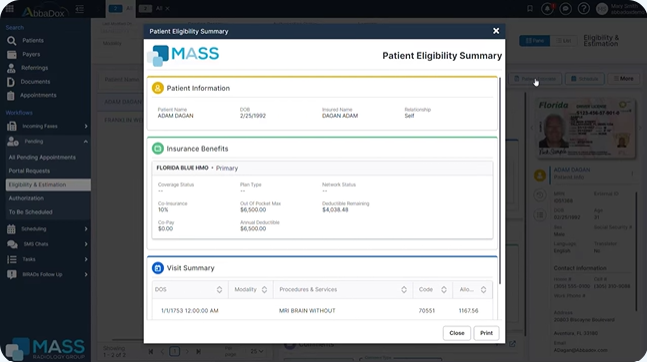647x362 pixels.
Task: Click the MASS logo in dialog
Action: (x=183, y=55)
